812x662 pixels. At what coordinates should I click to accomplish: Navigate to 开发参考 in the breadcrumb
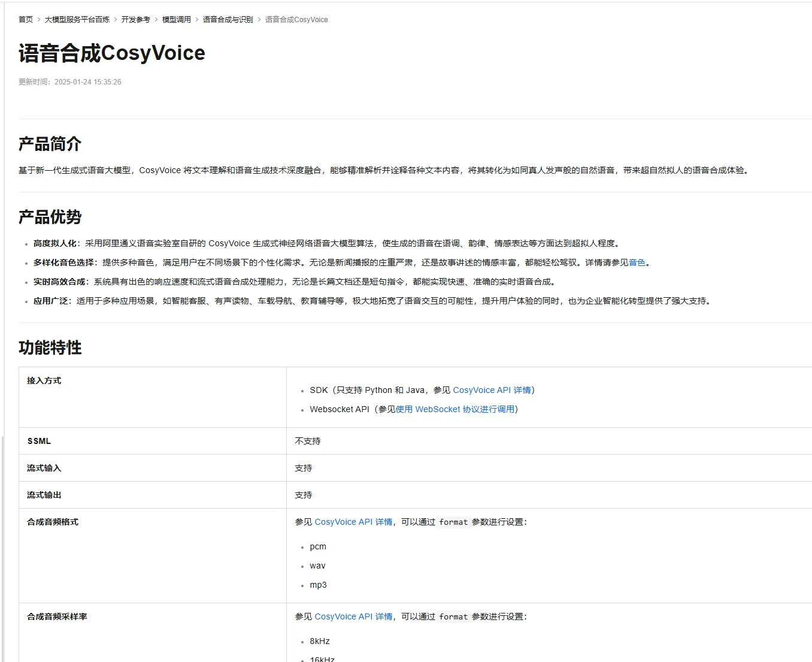tap(136, 20)
